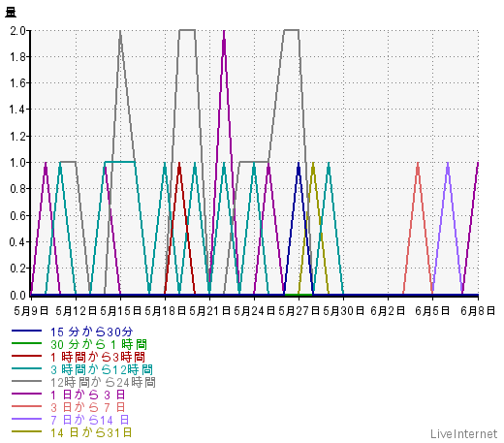Click the 5月27日 date label on axis

[299, 311]
